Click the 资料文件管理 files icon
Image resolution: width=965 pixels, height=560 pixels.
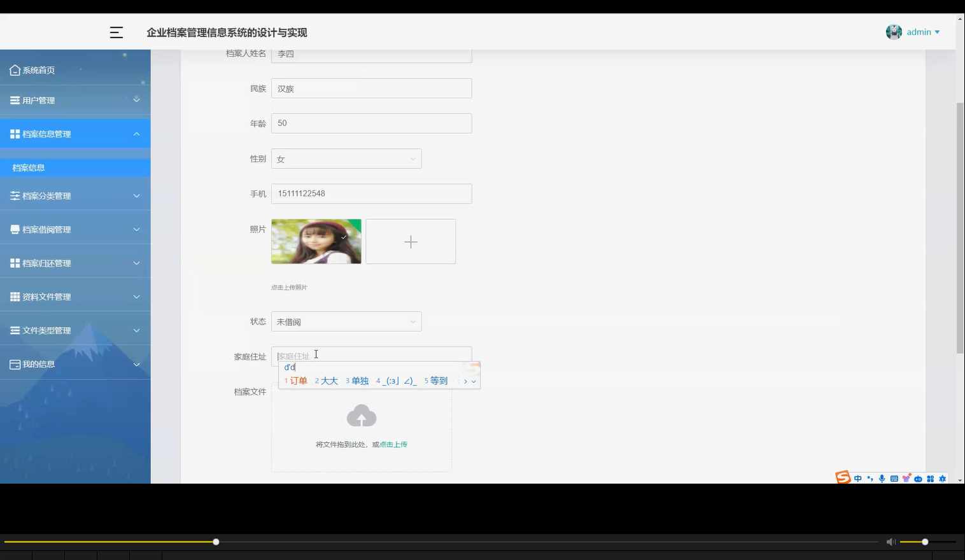tap(14, 296)
